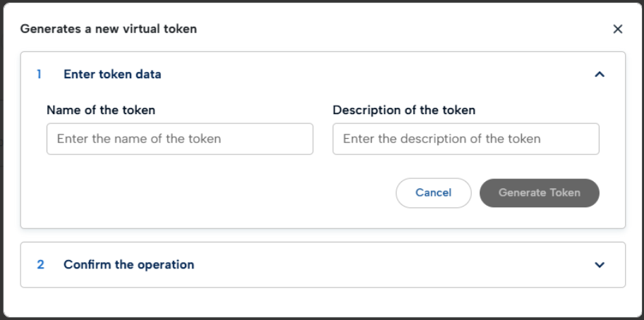
Task: Collapse the Enter token data section
Action: pos(600,74)
